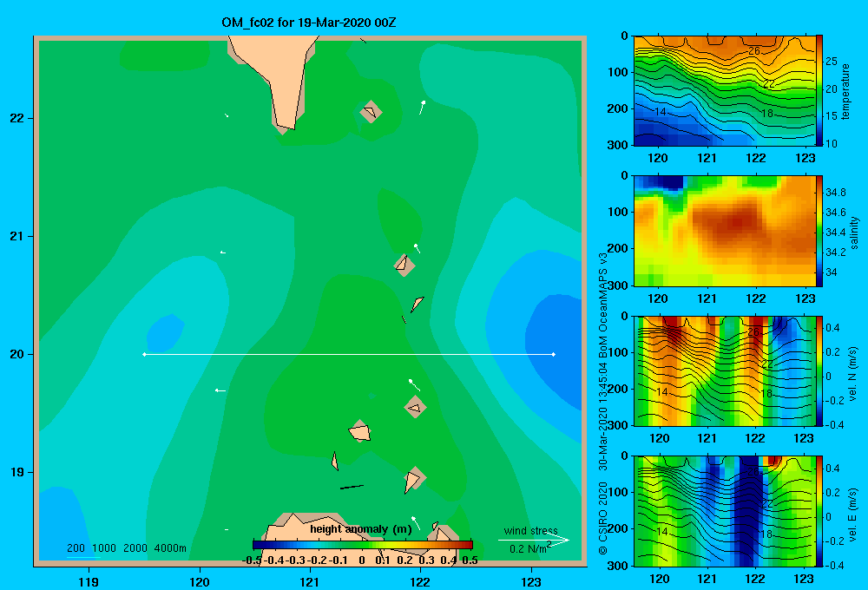Screen dimensions: 868x590
Task: Click the height anomaly horizontal color bar
Action: point(363,545)
